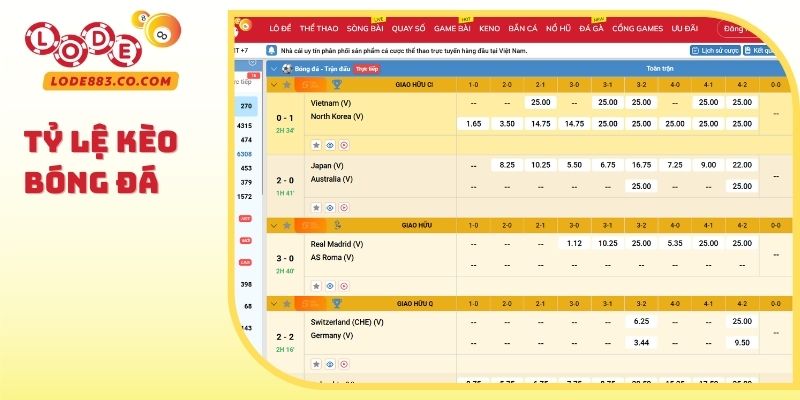Screen dimensions: 800x400
Task: Open the trophy icon in GIAO HỮU Q header
Action: coord(337,304)
